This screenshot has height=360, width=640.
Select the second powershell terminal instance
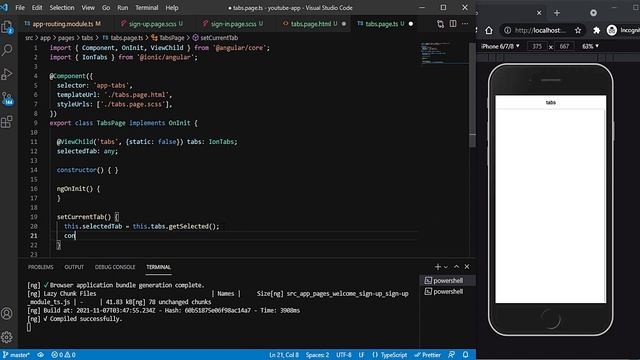click(x=447, y=291)
